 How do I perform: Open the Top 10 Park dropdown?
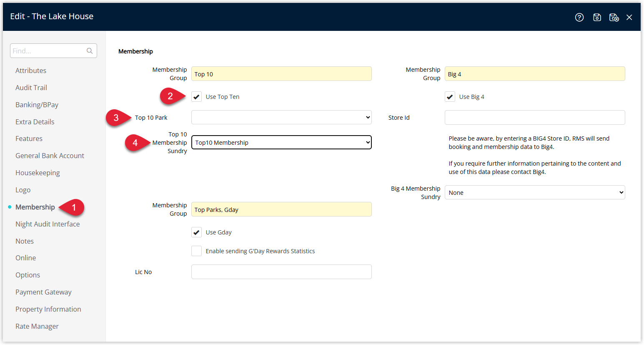point(281,117)
